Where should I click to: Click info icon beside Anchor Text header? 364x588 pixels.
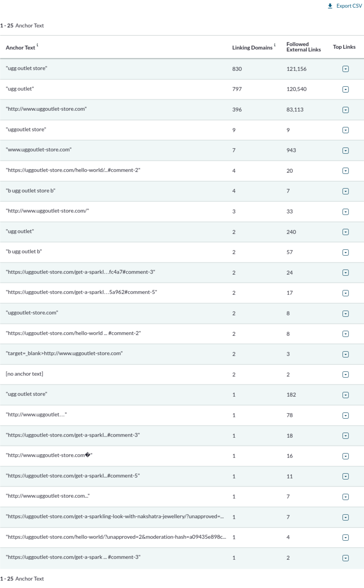pyautogui.click(x=37, y=45)
